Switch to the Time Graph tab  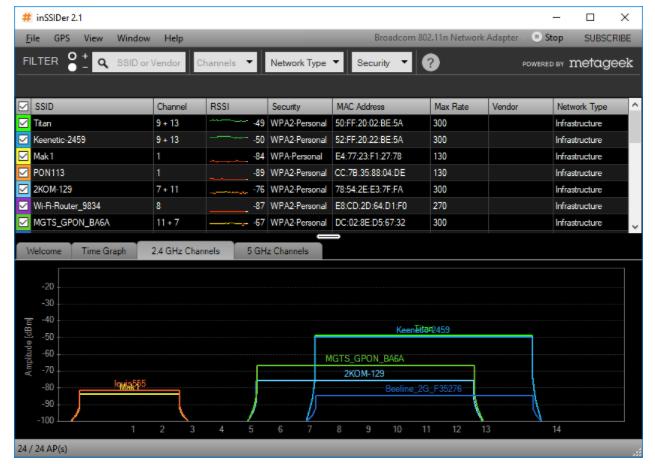[104, 251]
